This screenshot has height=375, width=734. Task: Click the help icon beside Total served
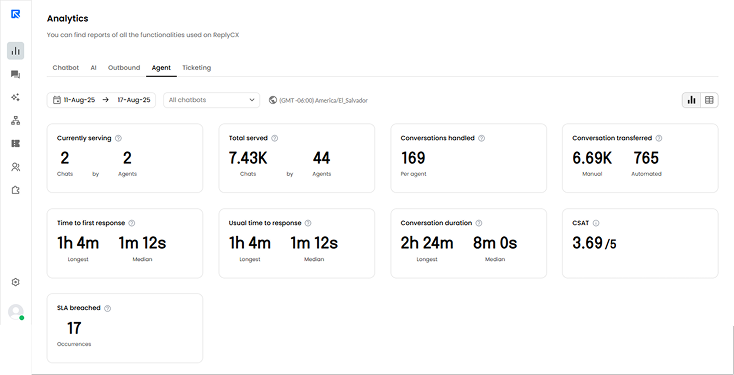tap(275, 138)
